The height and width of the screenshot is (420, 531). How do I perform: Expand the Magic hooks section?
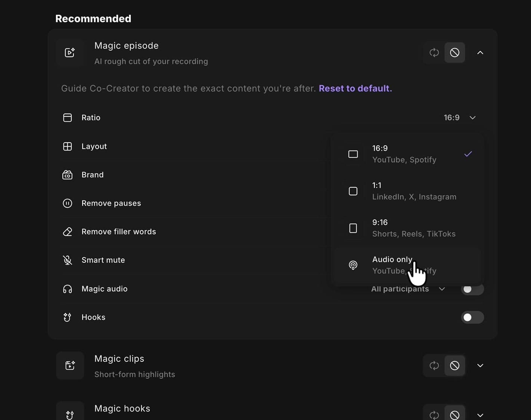(x=480, y=415)
